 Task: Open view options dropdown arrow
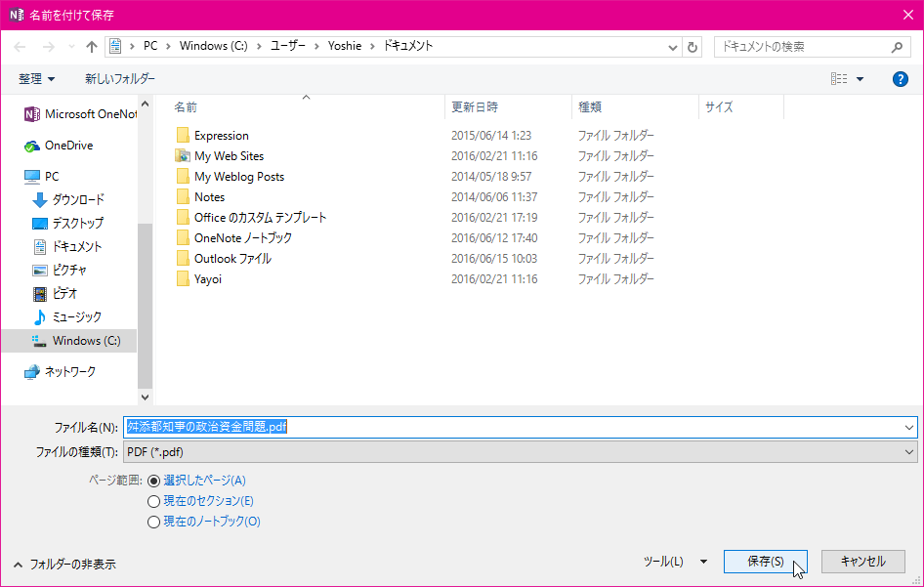(860, 79)
